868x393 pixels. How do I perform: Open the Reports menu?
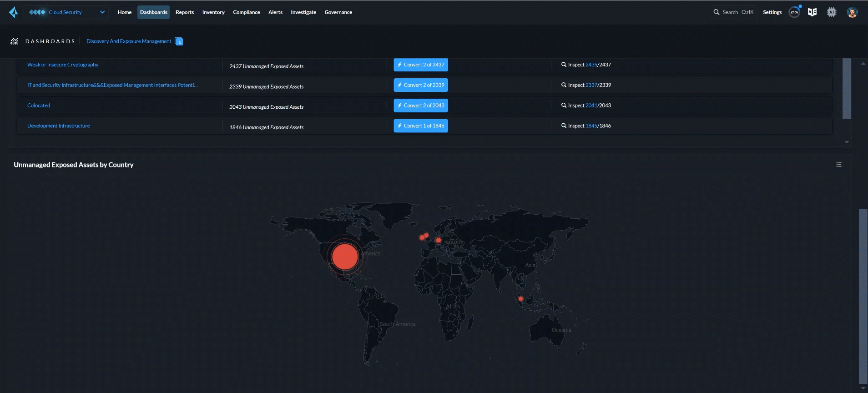point(185,12)
